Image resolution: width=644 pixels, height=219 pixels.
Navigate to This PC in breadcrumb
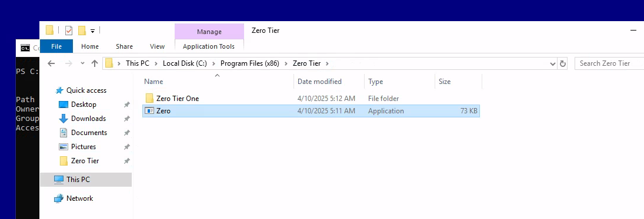pos(138,63)
